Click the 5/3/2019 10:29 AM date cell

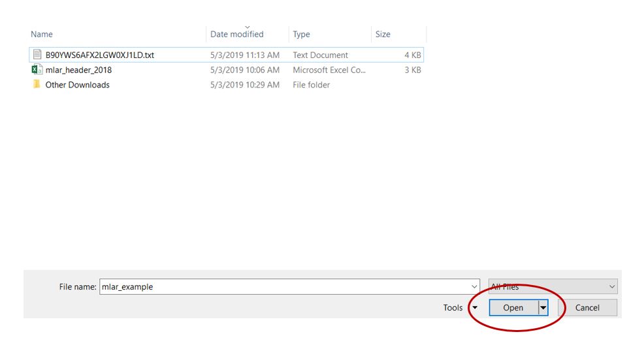pos(245,85)
